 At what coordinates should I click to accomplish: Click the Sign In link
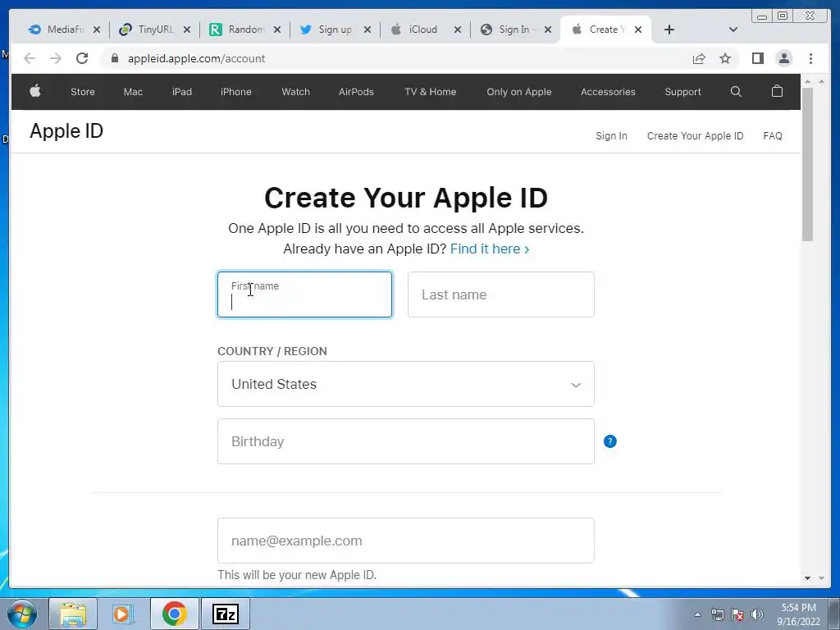click(x=611, y=136)
